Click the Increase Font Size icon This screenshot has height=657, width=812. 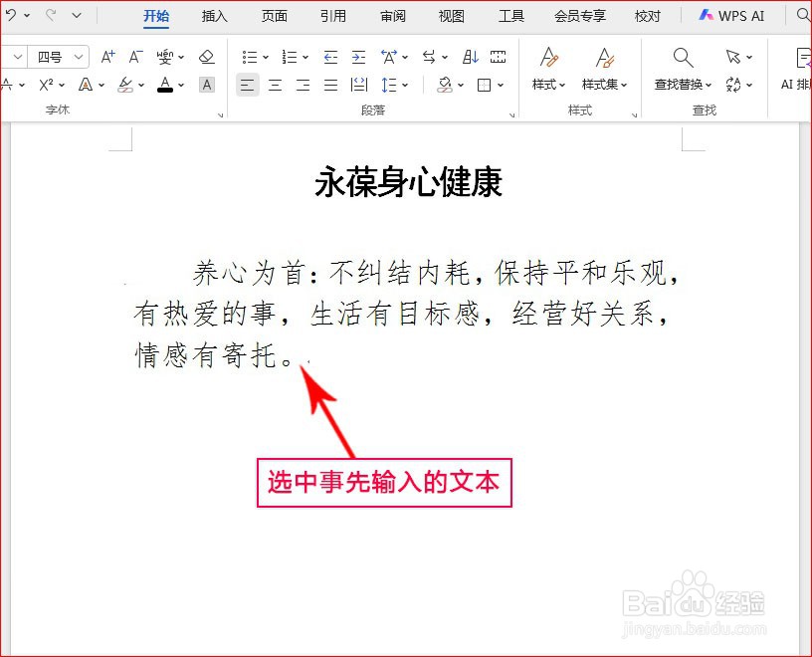point(106,55)
